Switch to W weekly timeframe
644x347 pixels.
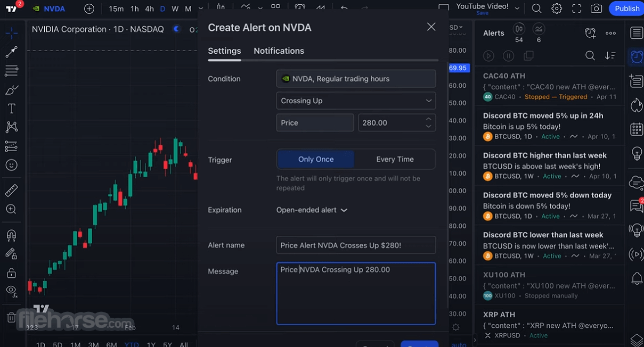[175, 9]
